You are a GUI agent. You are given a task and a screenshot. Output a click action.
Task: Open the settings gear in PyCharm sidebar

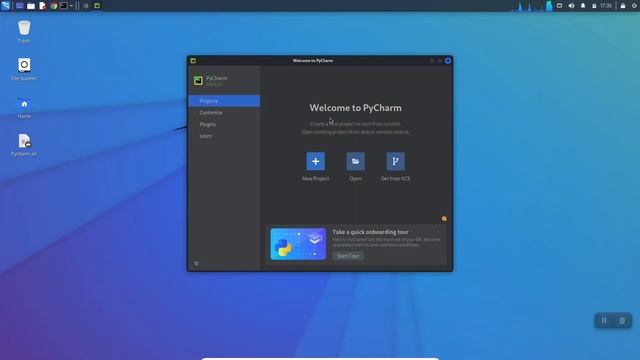196,263
